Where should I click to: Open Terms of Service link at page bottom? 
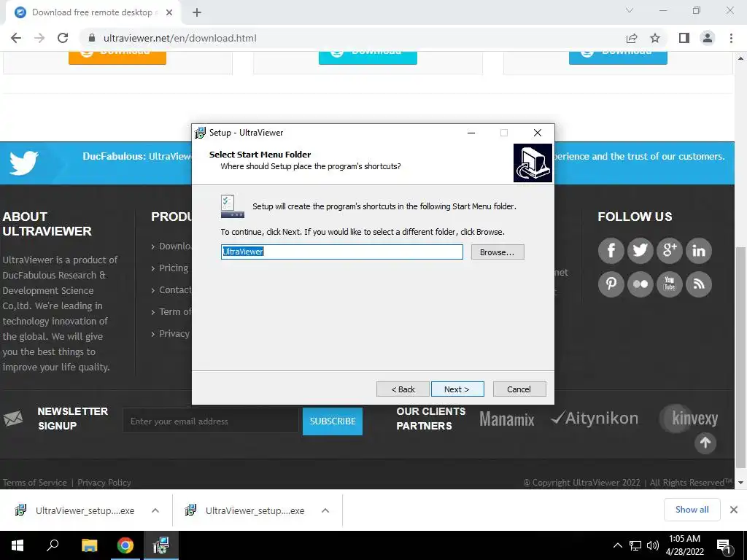tap(35, 483)
